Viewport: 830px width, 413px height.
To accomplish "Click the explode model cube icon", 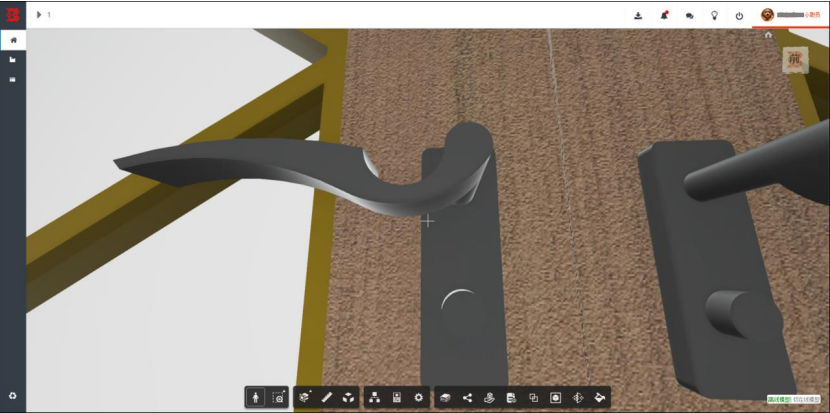I will 348,397.
